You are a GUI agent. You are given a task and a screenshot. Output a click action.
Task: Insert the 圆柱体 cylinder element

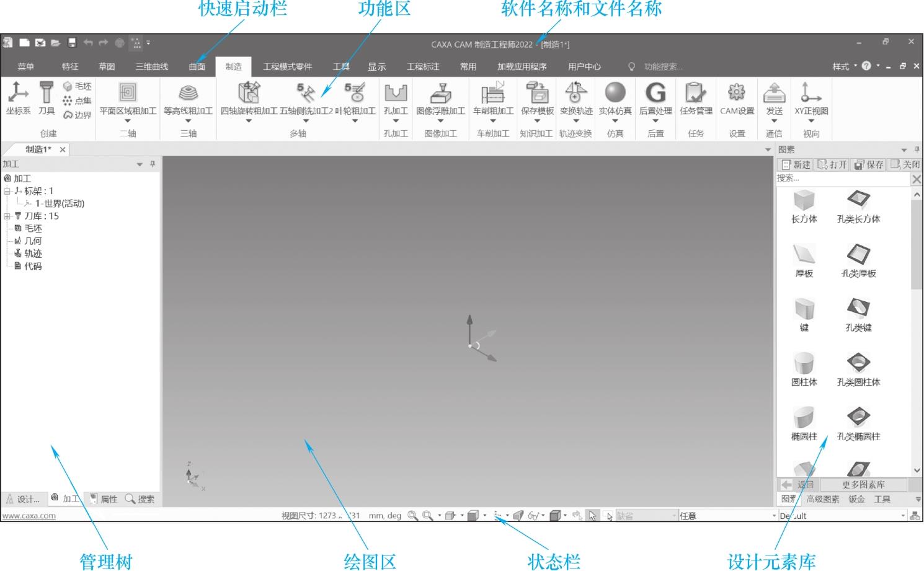coord(804,370)
